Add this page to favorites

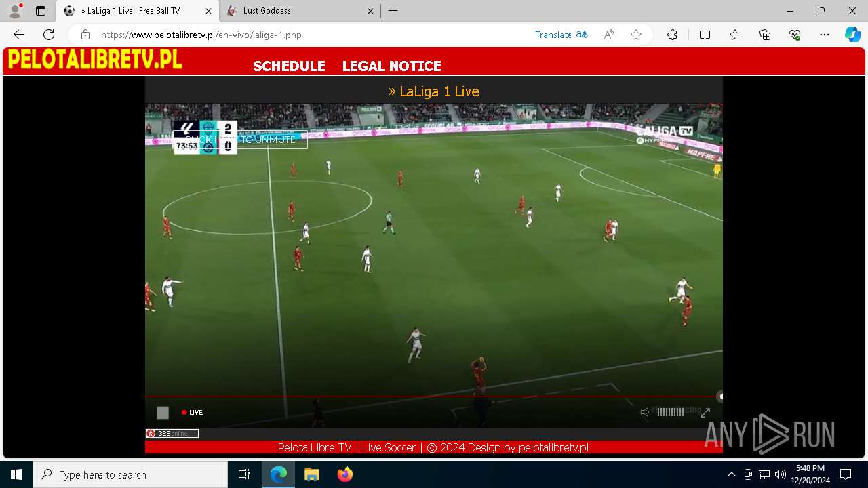[635, 35]
